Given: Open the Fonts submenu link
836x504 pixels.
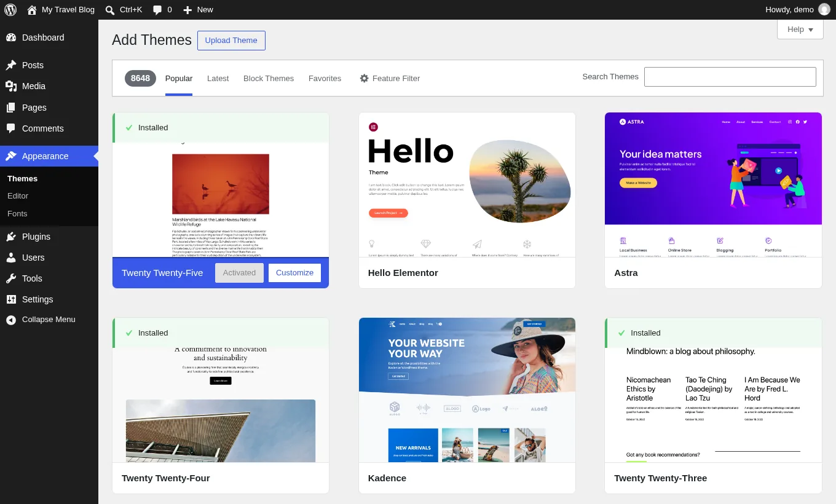Looking at the screenshot, I should point(17,213).
